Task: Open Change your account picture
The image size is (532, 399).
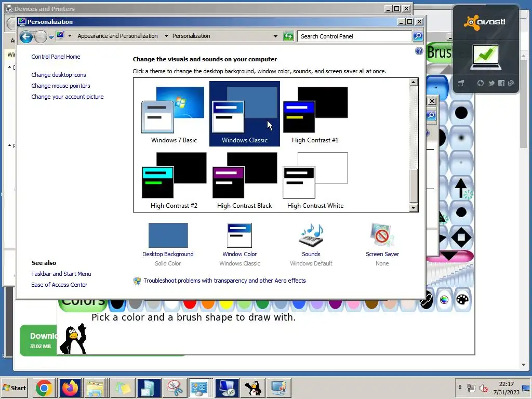Action: [67, 97]
